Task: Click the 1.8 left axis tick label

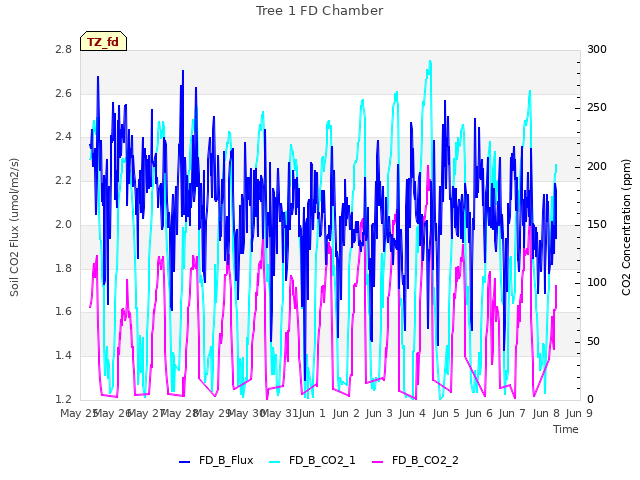Action: 63,268
